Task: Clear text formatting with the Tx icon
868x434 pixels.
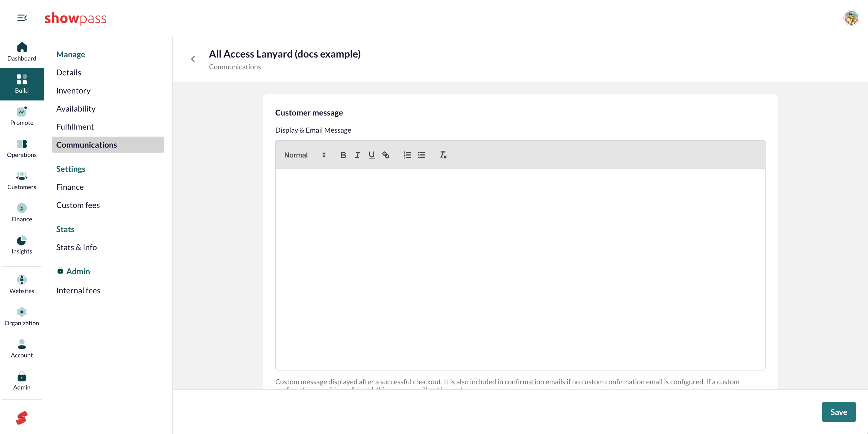Action: pyautogui.click(x=443, y=155)
